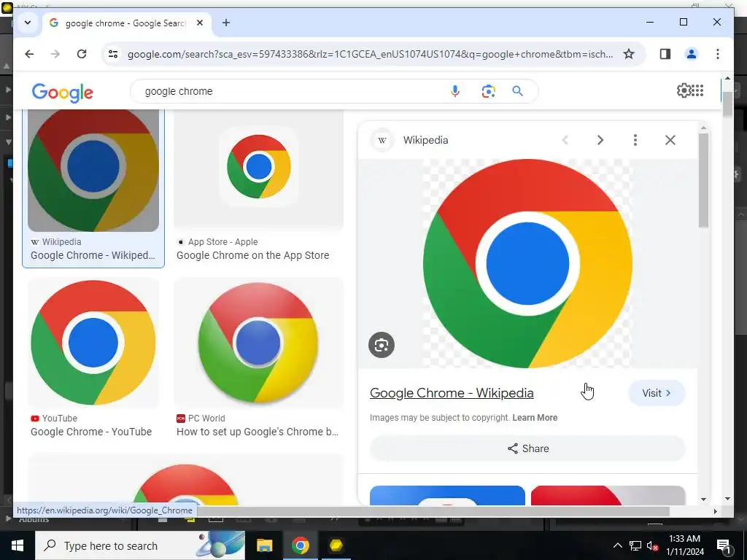Click the Windows taskbar search box

tap(140, 545)
